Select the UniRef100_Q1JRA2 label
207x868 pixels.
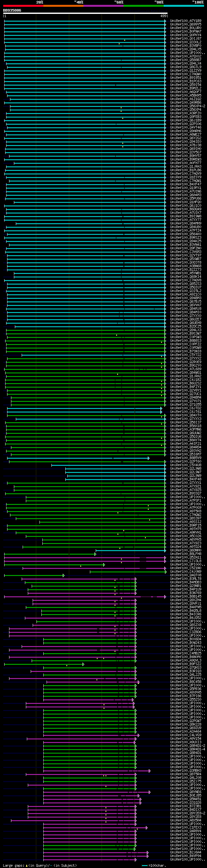point(186,376)
